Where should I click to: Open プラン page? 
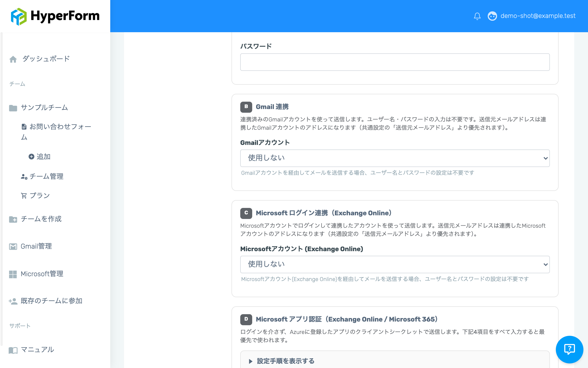pos(40,195)
